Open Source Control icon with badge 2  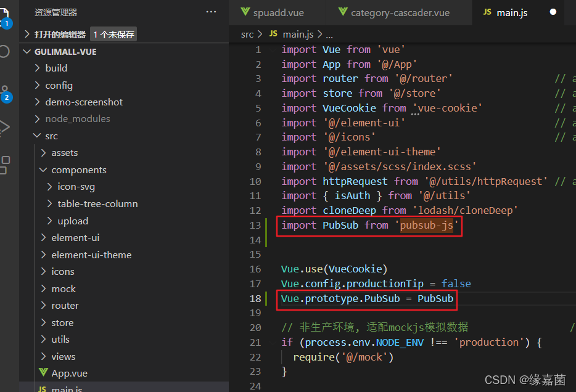pos(5,94)
